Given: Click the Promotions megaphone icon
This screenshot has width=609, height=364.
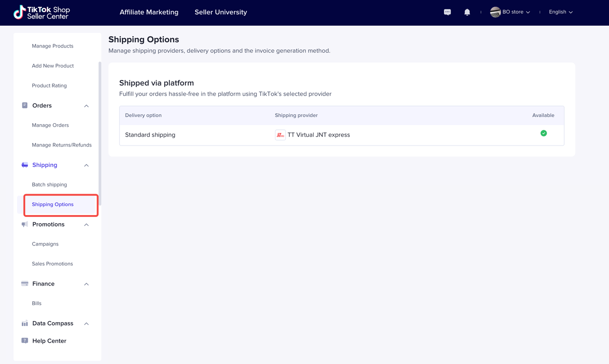Looking at the screenshot, I should click(25, 225).
